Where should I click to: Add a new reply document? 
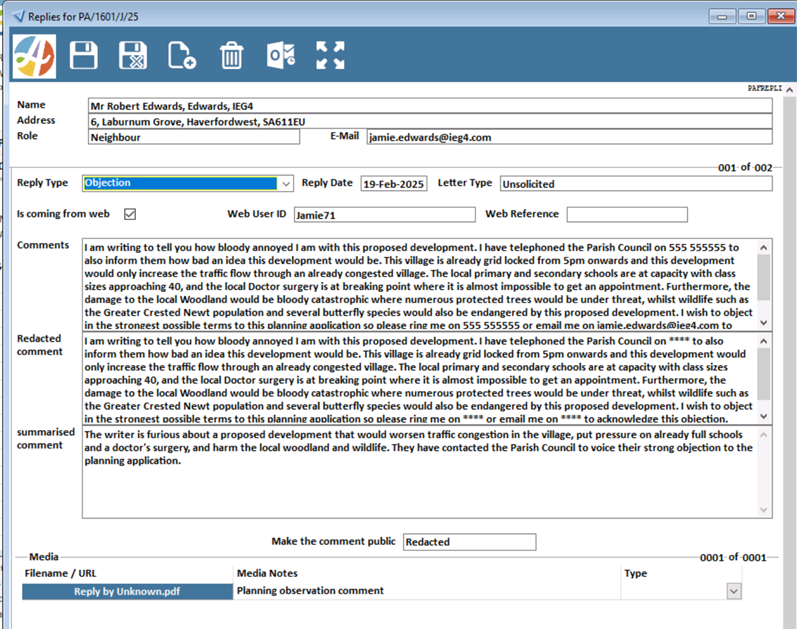[182, 55]
